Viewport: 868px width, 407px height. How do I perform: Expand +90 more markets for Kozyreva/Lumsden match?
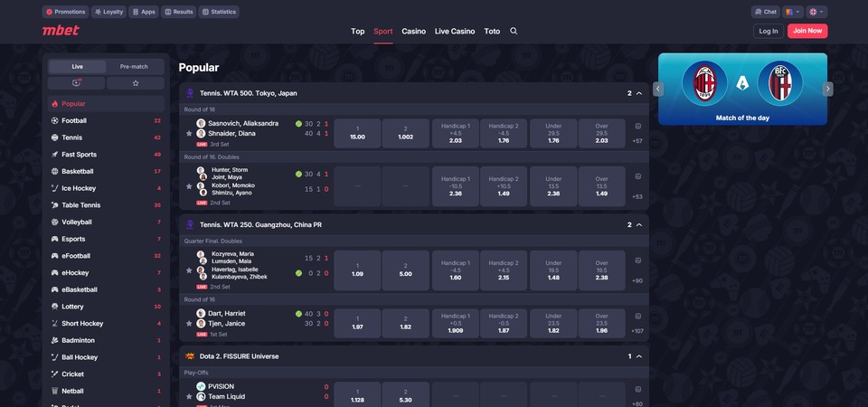pyautogui.click(x=637, y=280)
